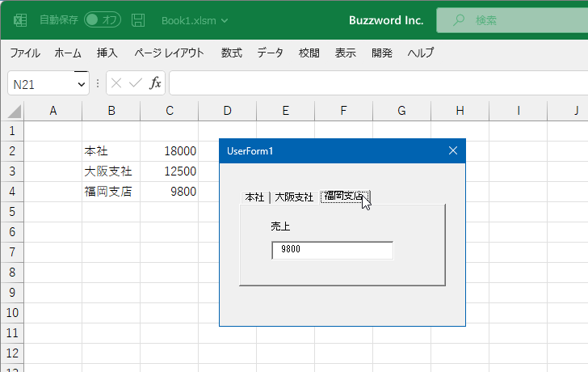The image size is (588, 372).
Task: Click the Save disk icon
Action: [x=138, y=20]
